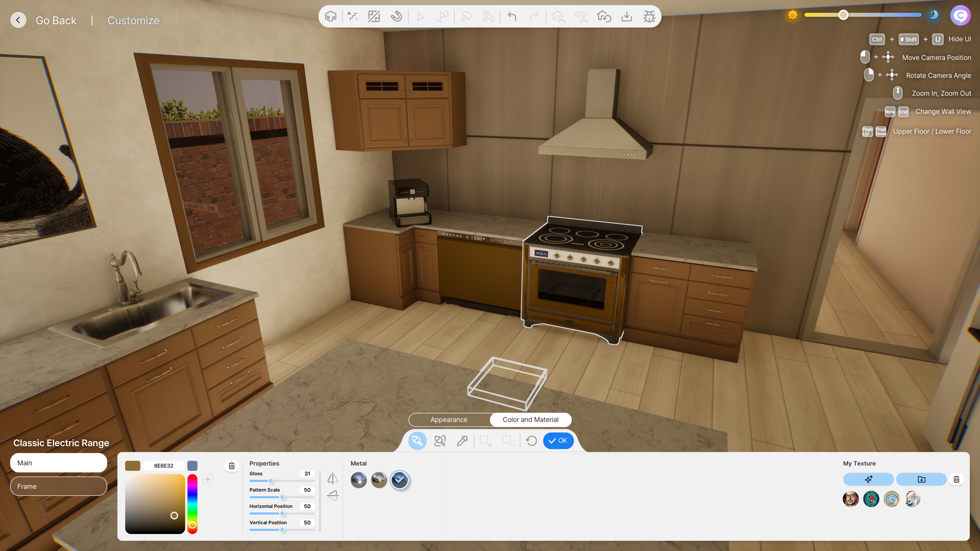This screenshot has height=551, width=980.
Task: Click the My Texture trash delete icon
Action: coord(957,479)
